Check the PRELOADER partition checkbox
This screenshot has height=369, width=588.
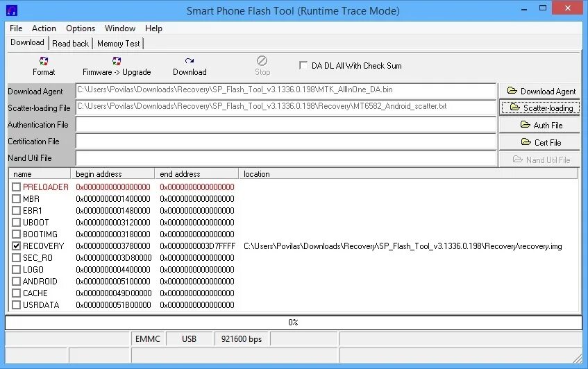coord(16,187)
